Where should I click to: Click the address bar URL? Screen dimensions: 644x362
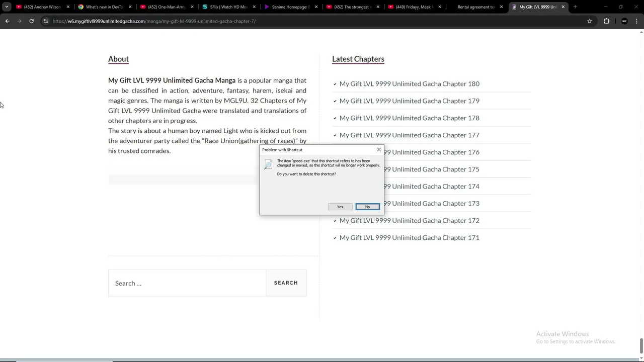154,21
